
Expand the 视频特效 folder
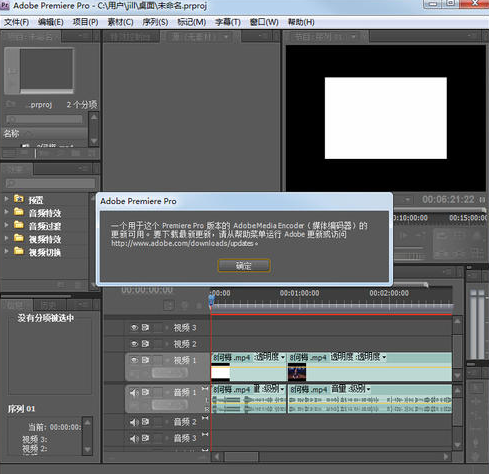[x=6, y=238]
